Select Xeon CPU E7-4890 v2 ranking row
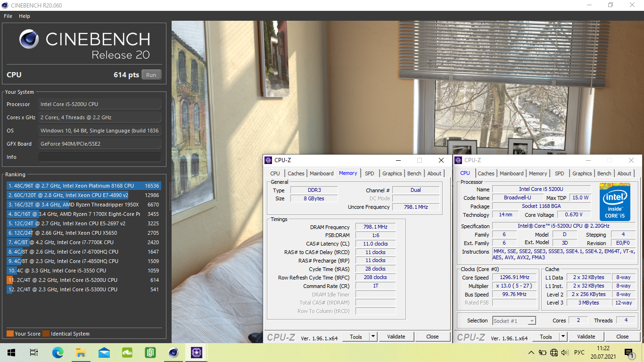Viewport: 644px width, 362px height. click(x=84, y=195)
